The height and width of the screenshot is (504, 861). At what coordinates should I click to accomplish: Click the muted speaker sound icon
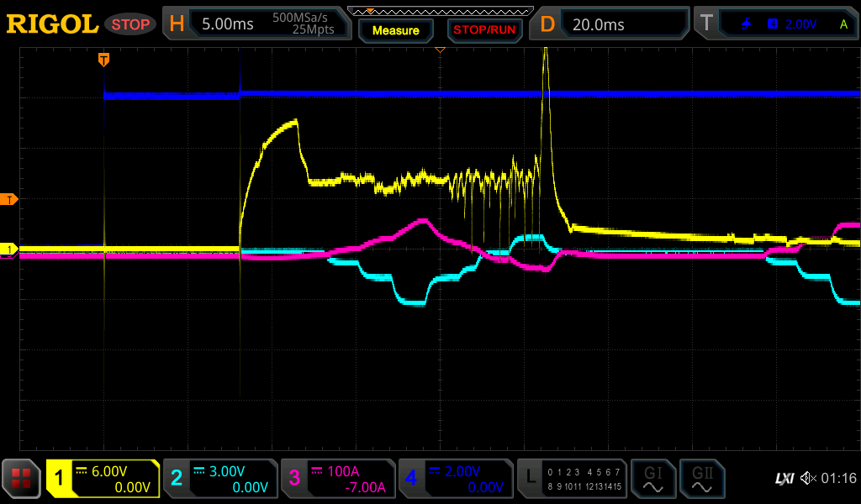808,479
